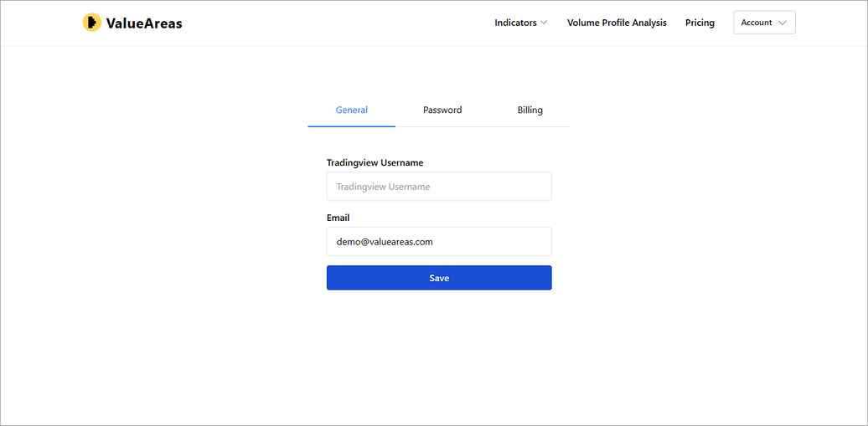Go to the Pricing page

700,23
